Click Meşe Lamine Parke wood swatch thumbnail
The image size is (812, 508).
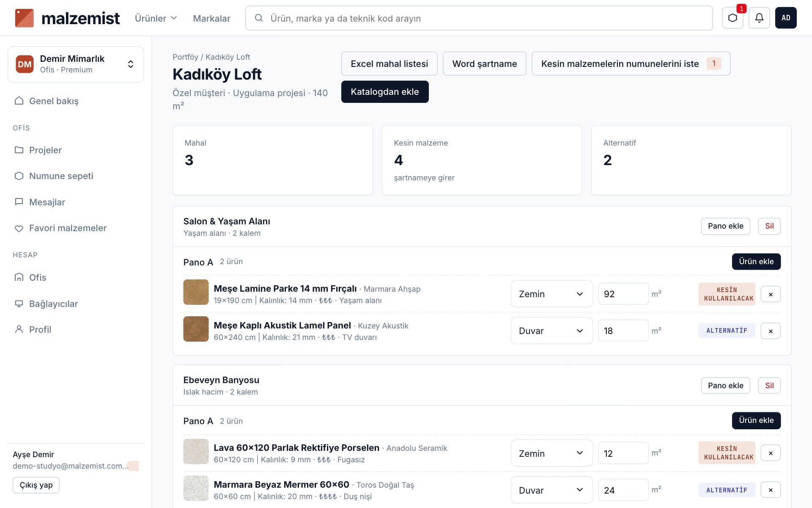tap(196, 292)
